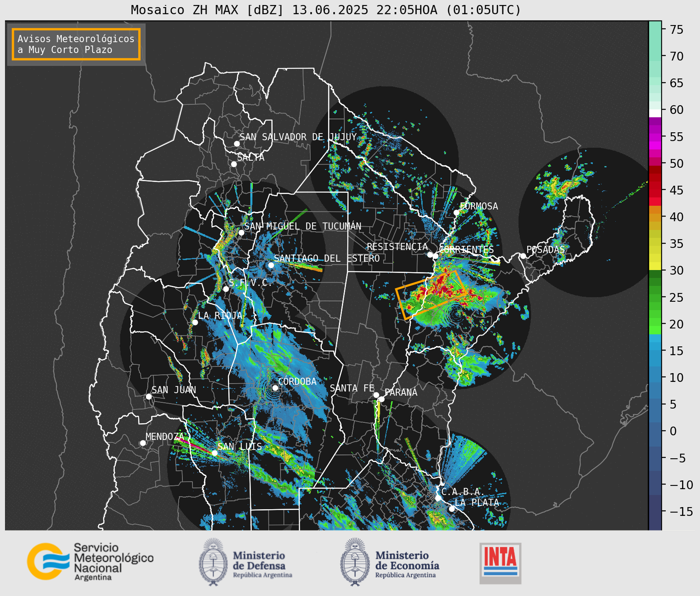This screenshot has height=596, width=700.
Task: Click the Mendoza marker dot
Action: coord(143,443)
